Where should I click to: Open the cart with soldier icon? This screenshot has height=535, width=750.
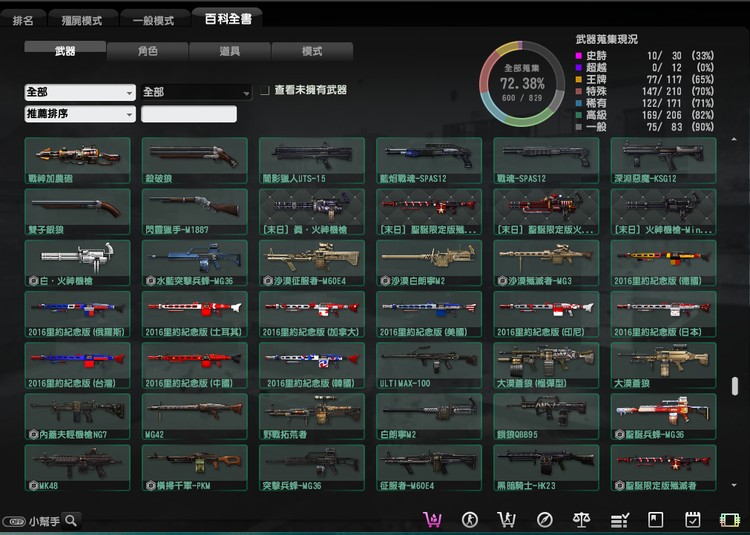[507, 520]
